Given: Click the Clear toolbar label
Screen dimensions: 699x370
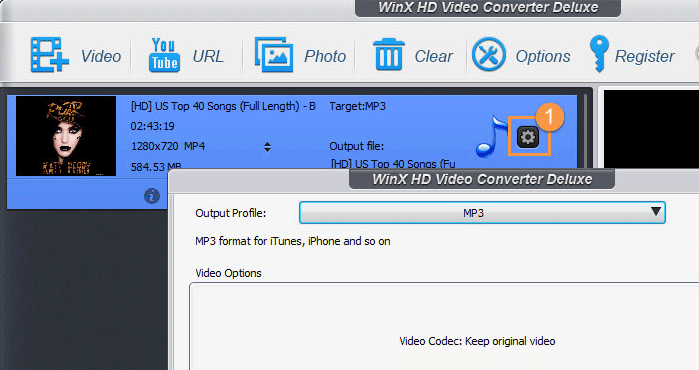Looking at the screenshot, I should tap(433, 57).
